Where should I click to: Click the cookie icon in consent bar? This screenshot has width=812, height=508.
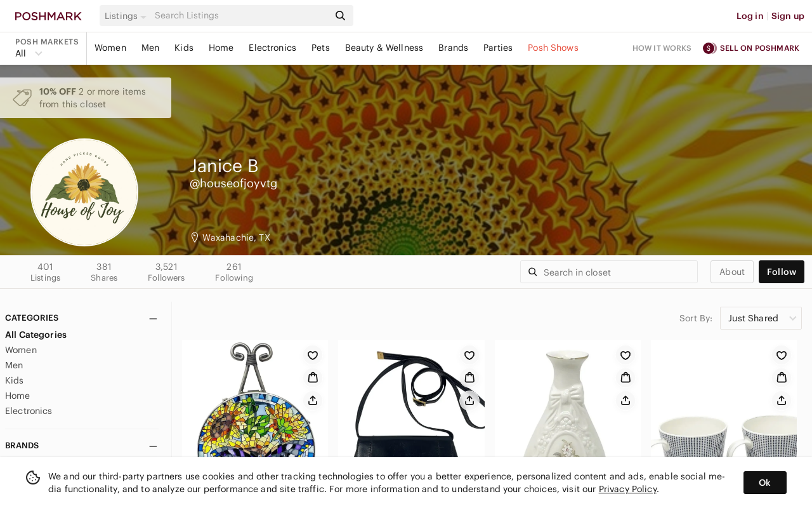33,478
